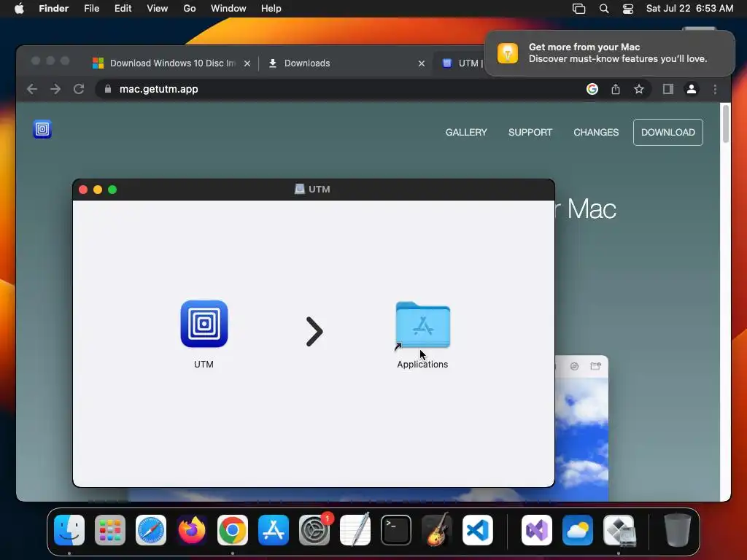Launch Safari from the Dock

[151, 530]
